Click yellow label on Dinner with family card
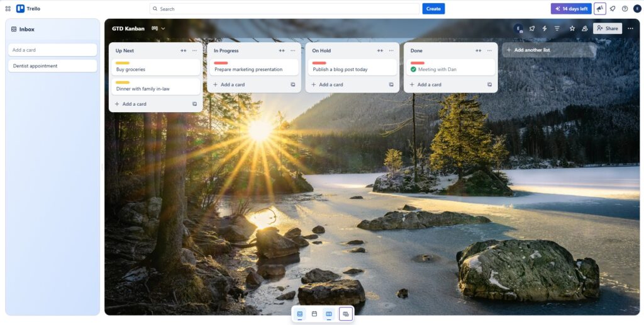The image size is (644, 325). click(123, 83)
